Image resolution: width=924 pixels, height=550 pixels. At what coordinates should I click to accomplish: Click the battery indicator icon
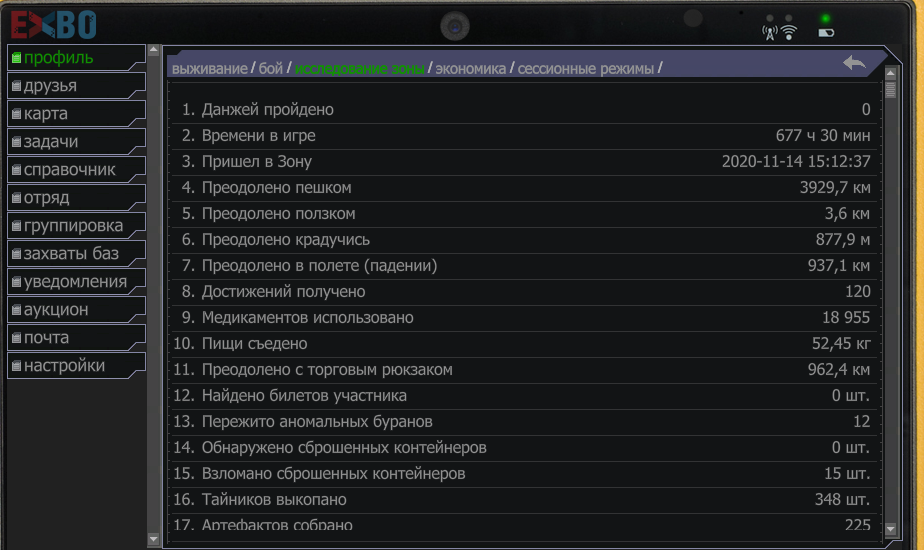point(826,33)
